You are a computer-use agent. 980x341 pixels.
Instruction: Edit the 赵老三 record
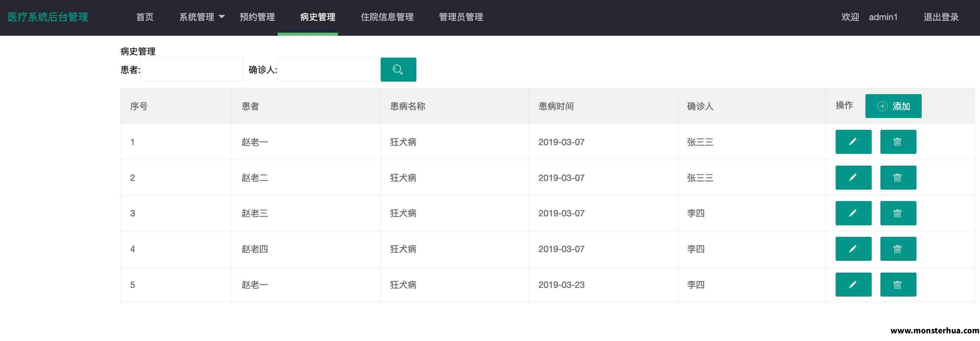coord(853,213)
